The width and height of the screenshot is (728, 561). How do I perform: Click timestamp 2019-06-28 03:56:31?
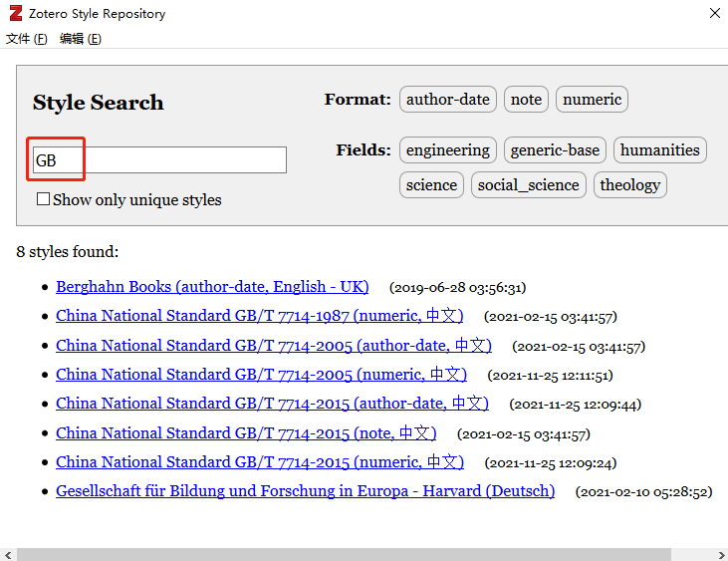pyautogui.click(x=458, y=287)
